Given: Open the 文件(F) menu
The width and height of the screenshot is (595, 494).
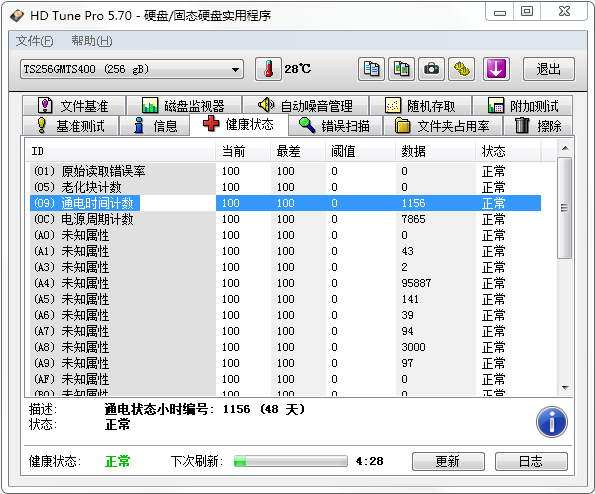Looking at the screenshot, I should click(35, 41).
